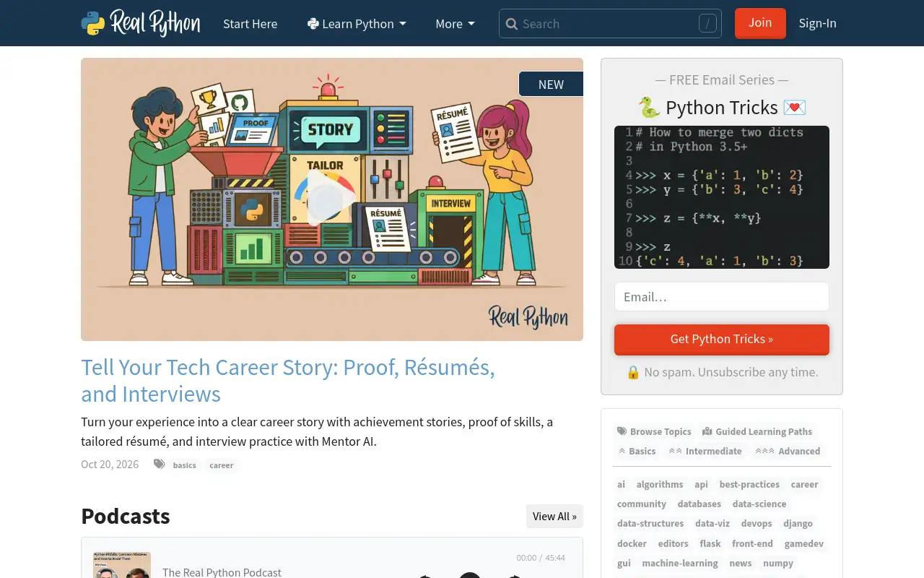924x578 pixels.
Task: Select the career tag under the article date
Action: pyautogui.click(x=222, y=465)
